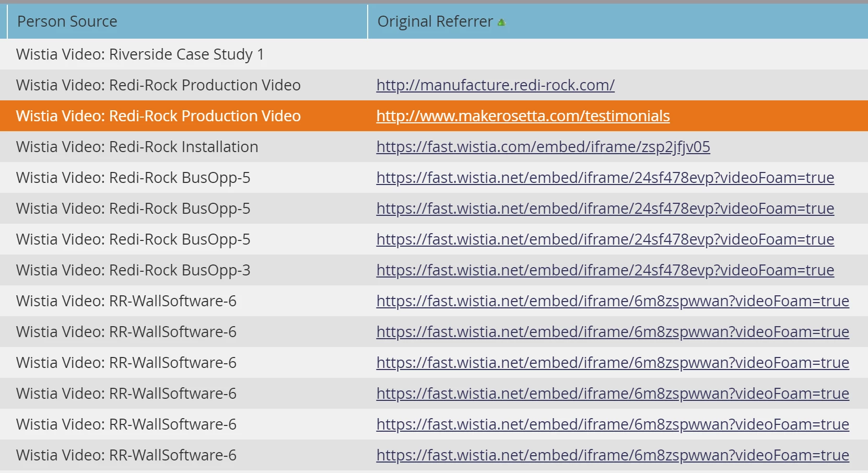Select the highlighted orange Redi-Rock Production Video cell
868x473 pixels.
point(158,116)
